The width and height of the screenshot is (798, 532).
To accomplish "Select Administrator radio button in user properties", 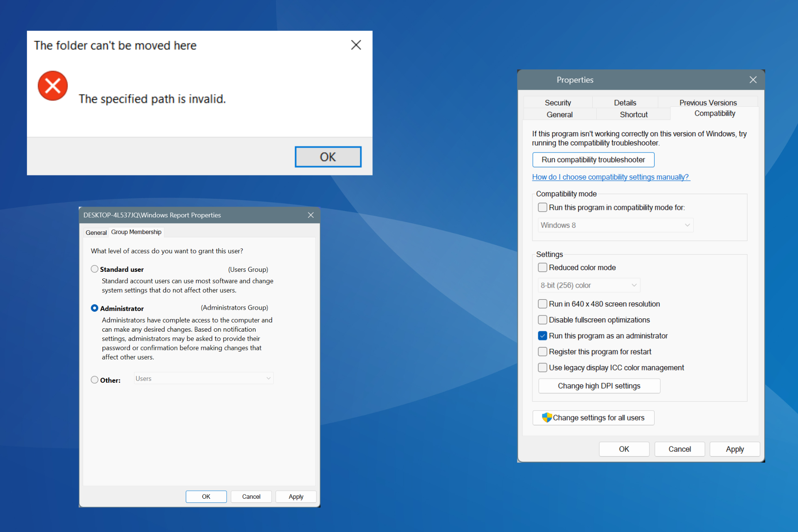I will (94, 308).
